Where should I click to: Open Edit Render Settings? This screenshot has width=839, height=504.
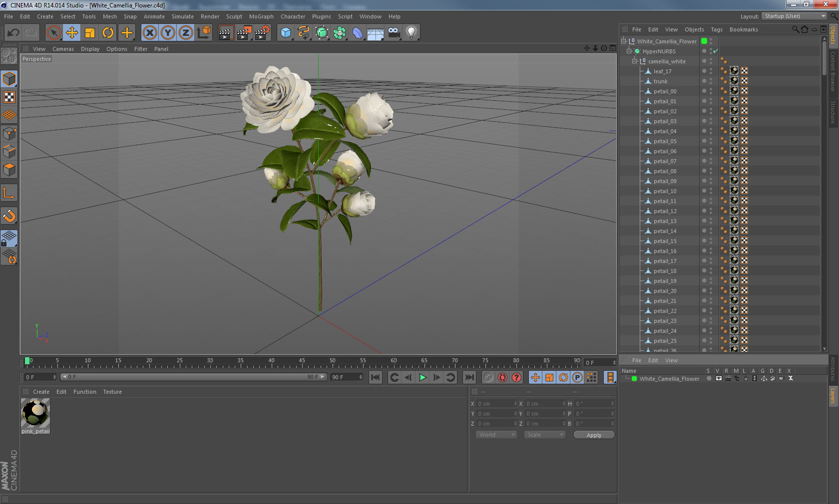263,33
